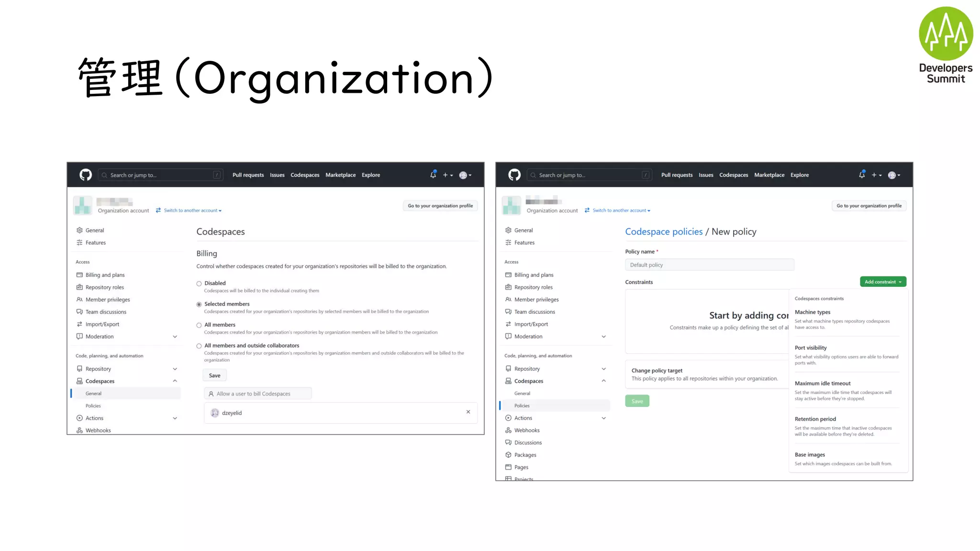Click Go to your organization profile, right window
Viewport: 980px width, 551px height.
[869, 206]
